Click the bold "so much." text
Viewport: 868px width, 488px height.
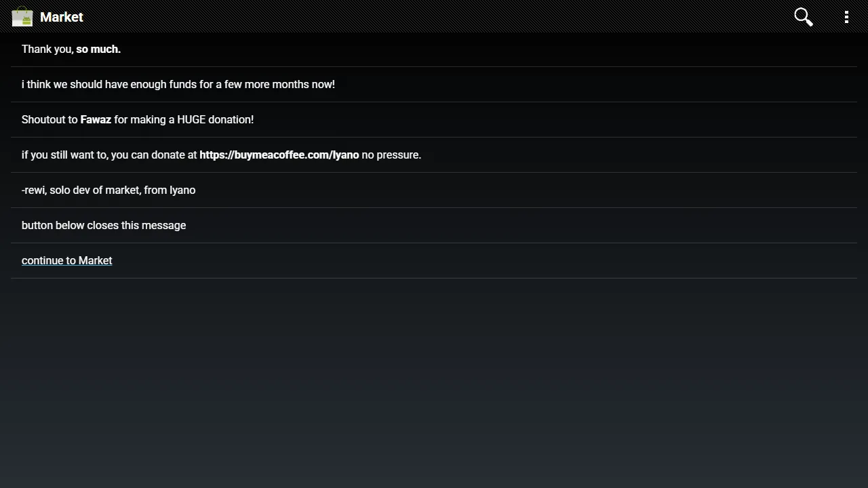click(98, 49)
